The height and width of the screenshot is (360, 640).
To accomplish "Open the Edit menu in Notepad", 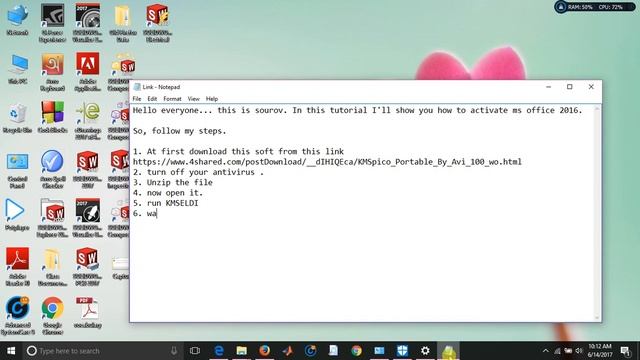I will pos(152,99).
